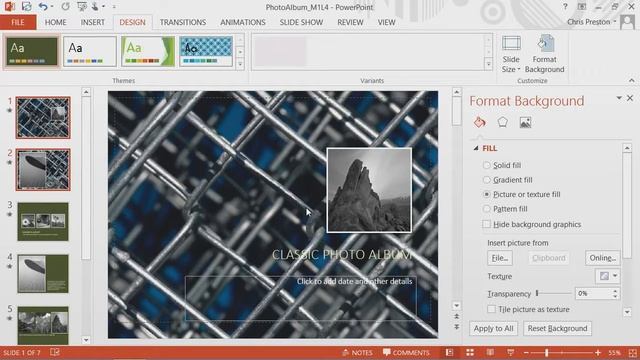Click the Redo icon in title bar
This screenshot has height=360, width=640.
65,7
